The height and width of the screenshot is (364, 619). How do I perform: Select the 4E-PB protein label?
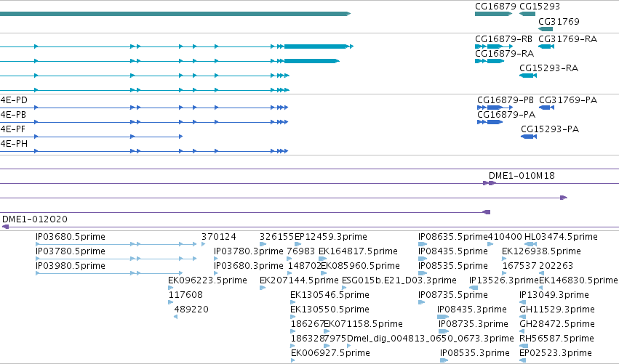click(13, 115)
